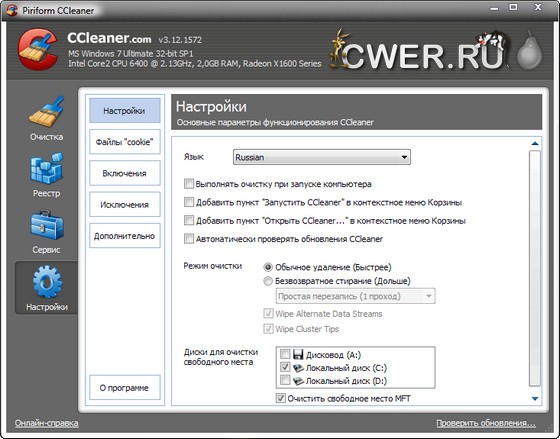560x439 pixels.
Task: Check the Локальный диск (D:) checkbox
Action: point(285,380)
